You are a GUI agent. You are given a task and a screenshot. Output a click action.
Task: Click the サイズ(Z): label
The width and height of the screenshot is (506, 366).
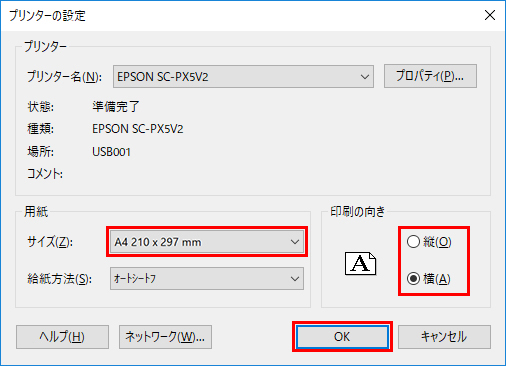(x=50, y=242)
